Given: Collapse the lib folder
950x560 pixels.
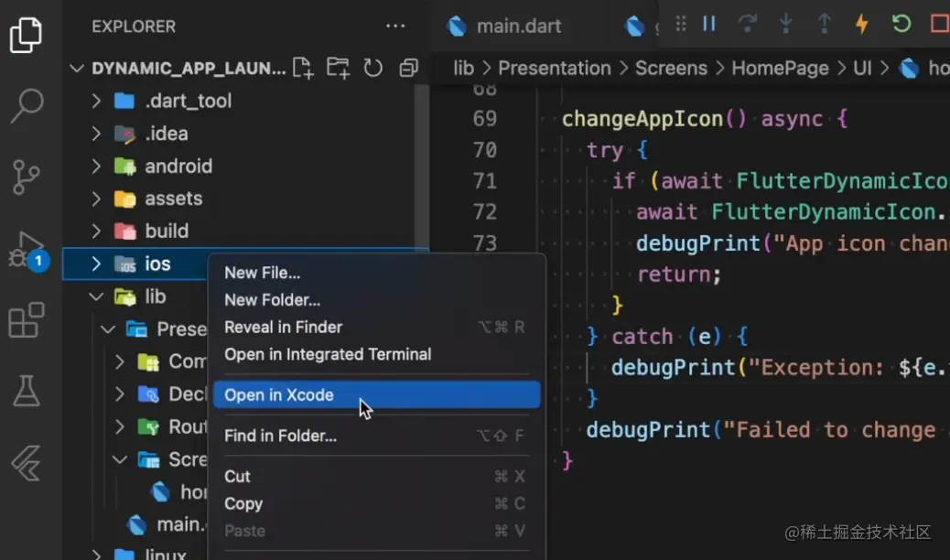Looking at the screenshot, I should click(96, 296).
